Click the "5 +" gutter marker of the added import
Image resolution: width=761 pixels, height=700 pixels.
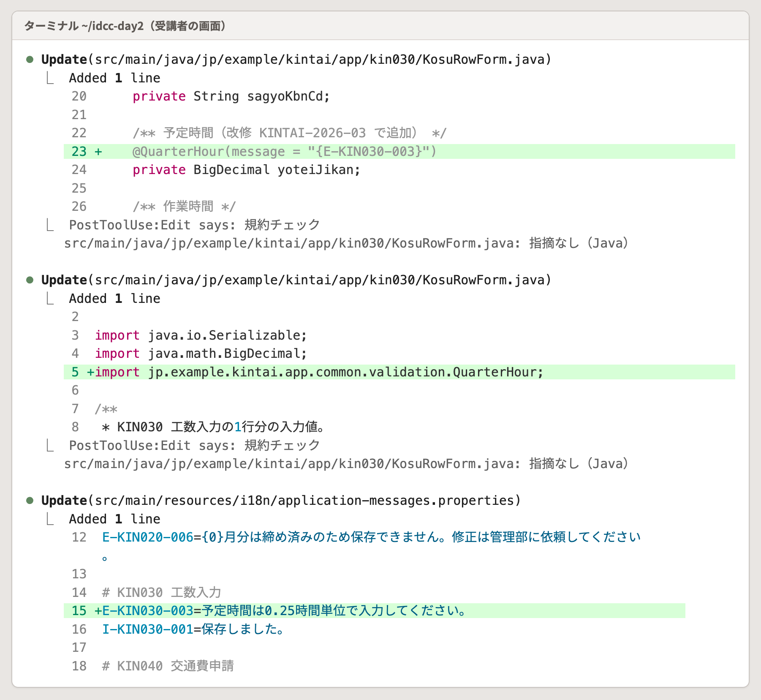coord(83,372)
